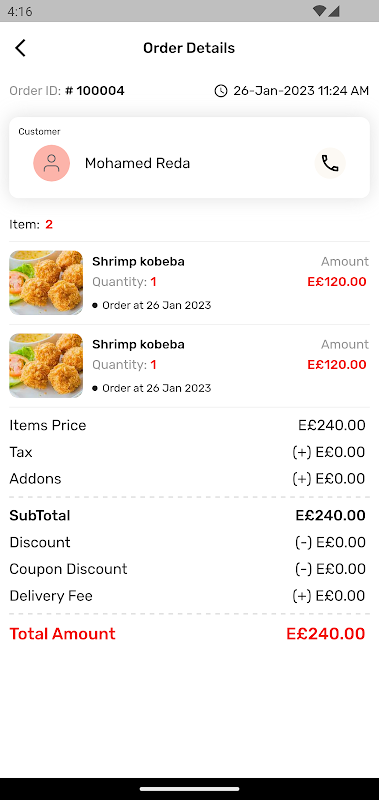Tap the Coupon Discount row
The image size is (379, 800).
click(x=189, y=569)
